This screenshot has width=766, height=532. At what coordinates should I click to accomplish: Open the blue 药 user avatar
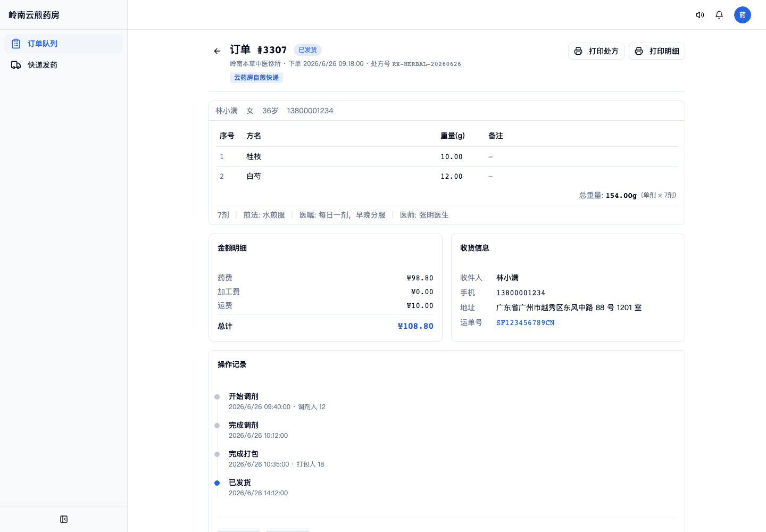(743, 15)
